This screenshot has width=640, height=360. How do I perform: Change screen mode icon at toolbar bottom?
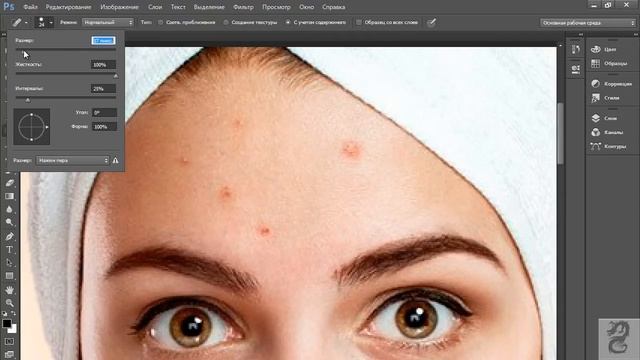[9, 354]
